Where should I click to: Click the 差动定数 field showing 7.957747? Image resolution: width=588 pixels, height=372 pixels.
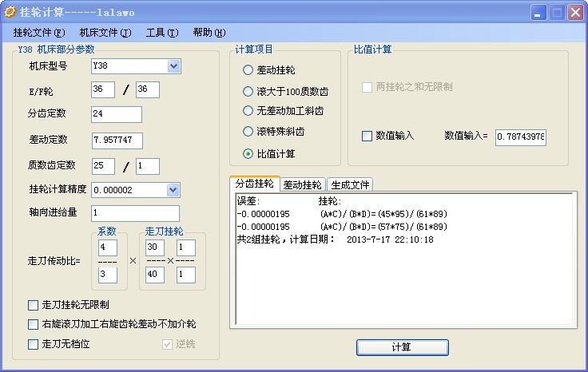click(x=117, y=140)
